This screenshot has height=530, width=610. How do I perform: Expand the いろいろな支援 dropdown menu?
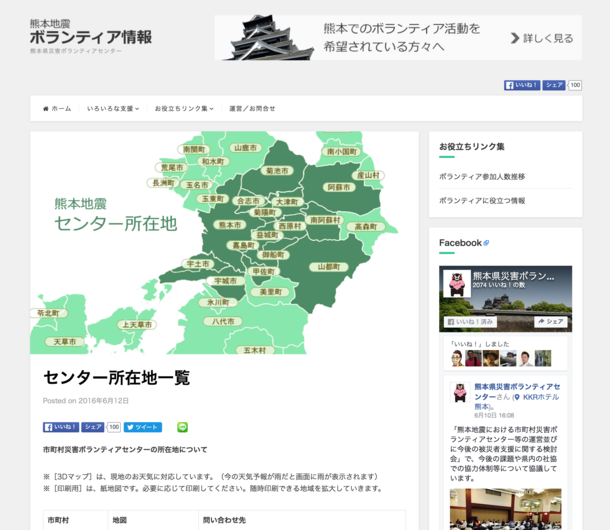click(113, 108)
